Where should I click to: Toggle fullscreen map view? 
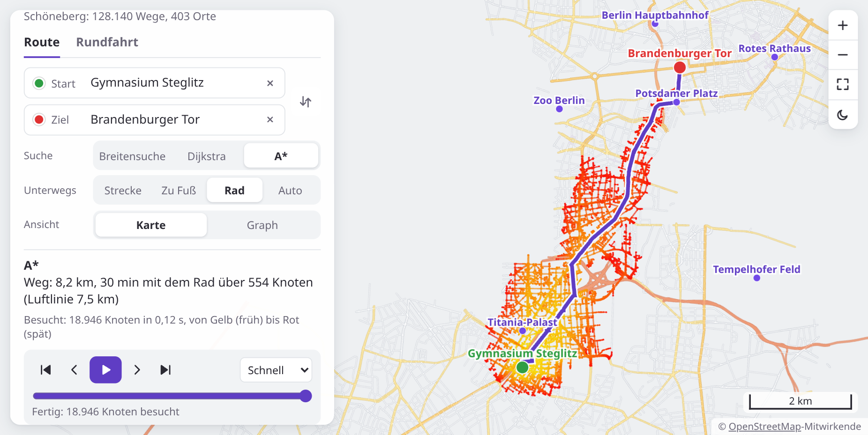pos(843,84)
